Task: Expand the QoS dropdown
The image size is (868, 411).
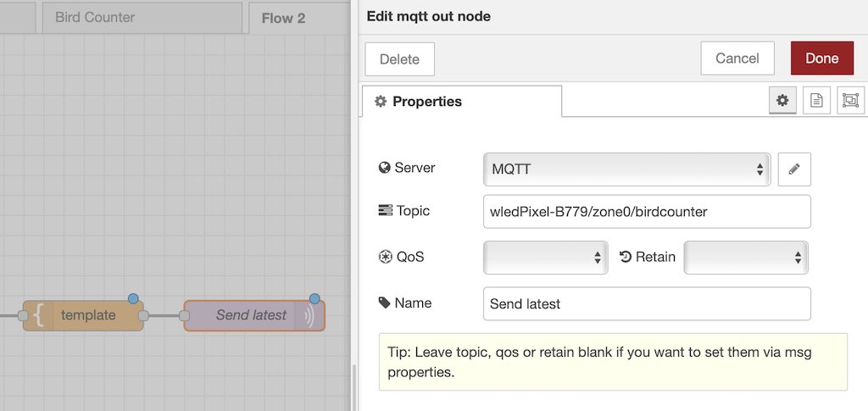Action: tap(545, 258)
